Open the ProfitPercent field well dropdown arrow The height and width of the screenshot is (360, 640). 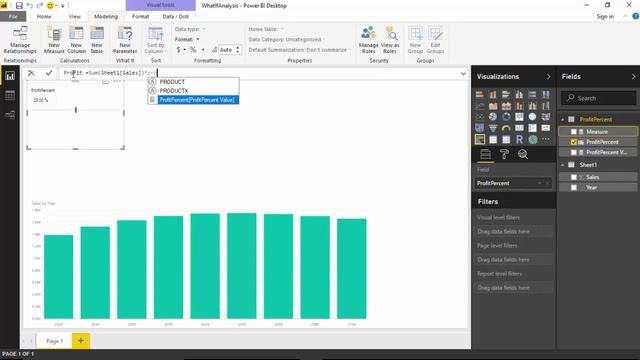(540, 184)
